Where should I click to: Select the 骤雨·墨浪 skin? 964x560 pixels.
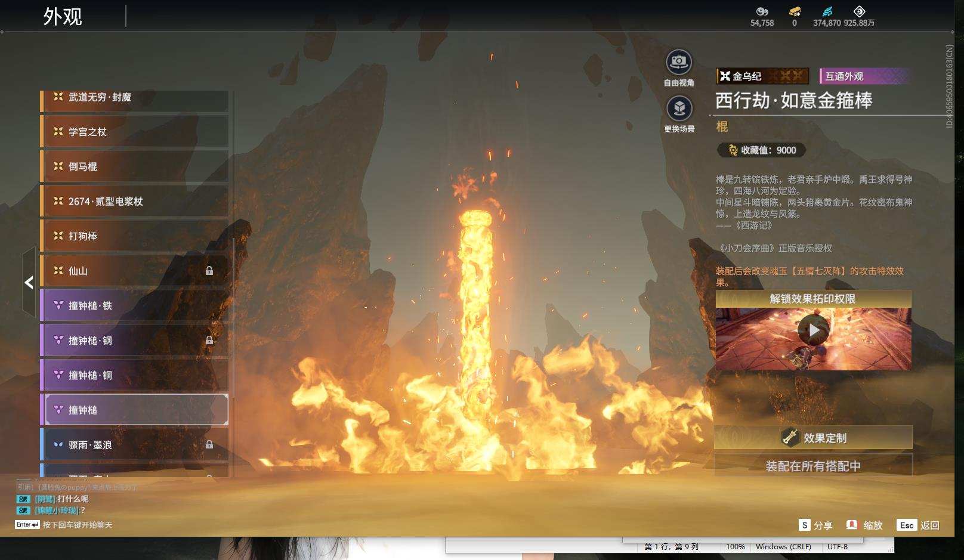(x=134, y=445)
